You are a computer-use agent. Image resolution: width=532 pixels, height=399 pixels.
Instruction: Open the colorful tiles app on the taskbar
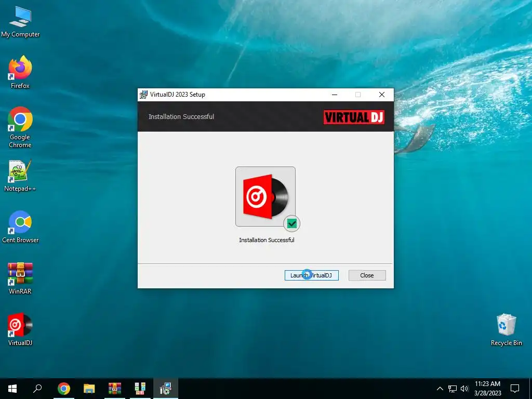click(x=140, y=389)
